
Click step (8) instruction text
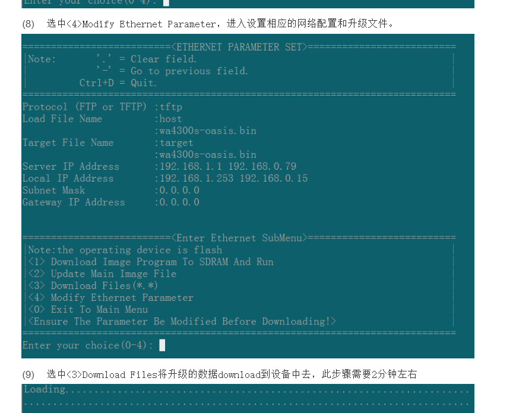(x=208, y=24)
